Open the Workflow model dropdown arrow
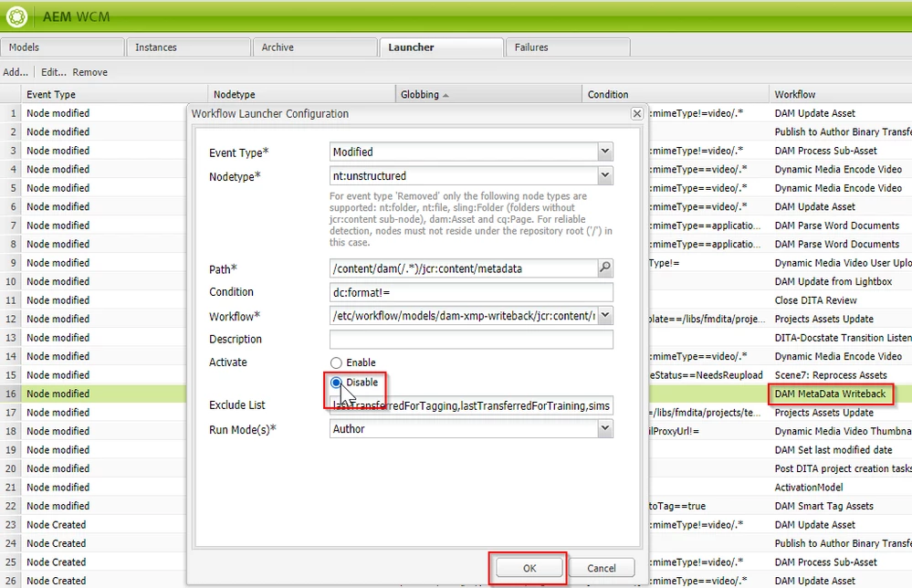 [605, 316]
